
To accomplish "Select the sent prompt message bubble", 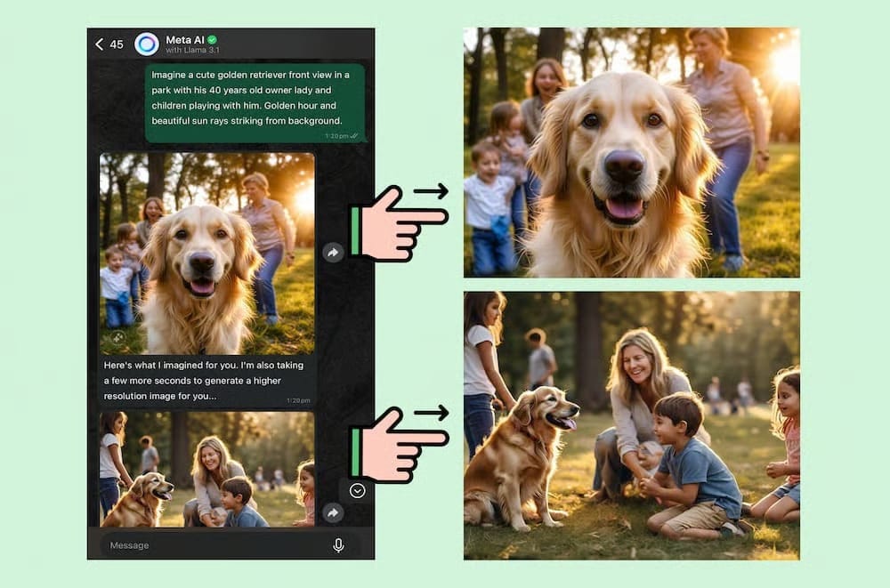I will (255, 102).
